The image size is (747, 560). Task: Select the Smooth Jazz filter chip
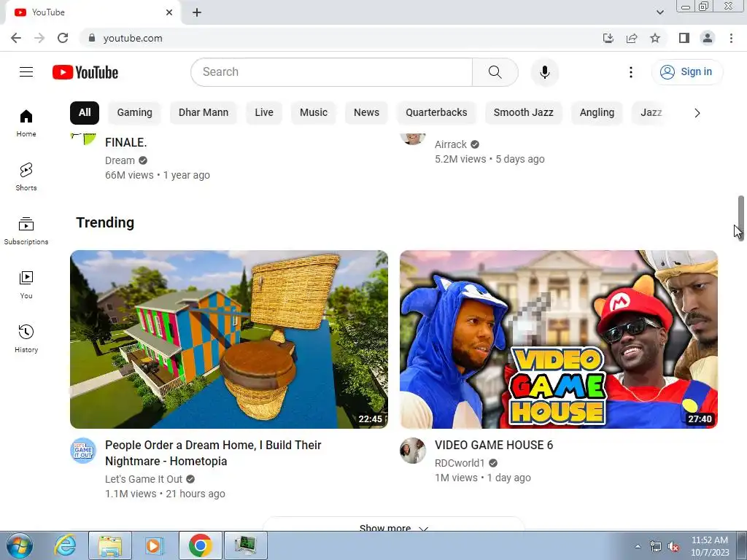point(523,113)
